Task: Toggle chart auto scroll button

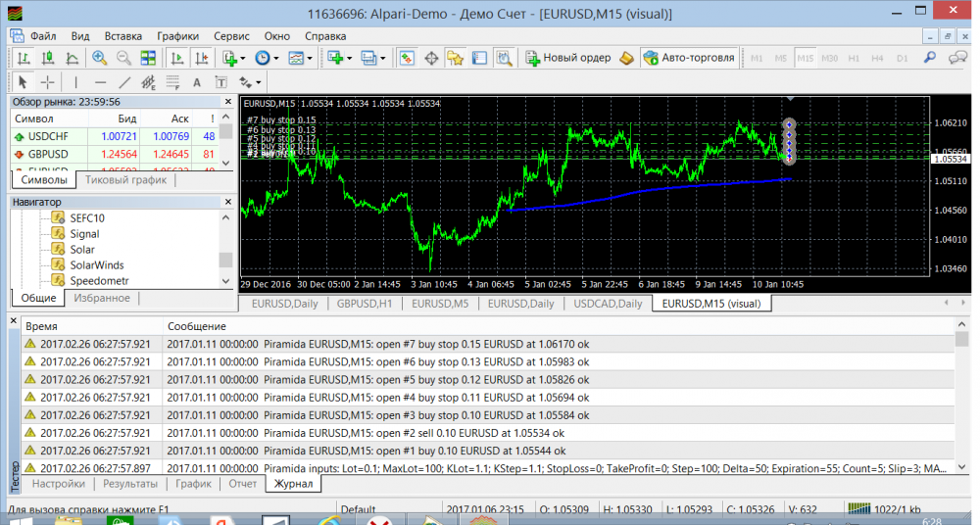Action: click(176, 58)
